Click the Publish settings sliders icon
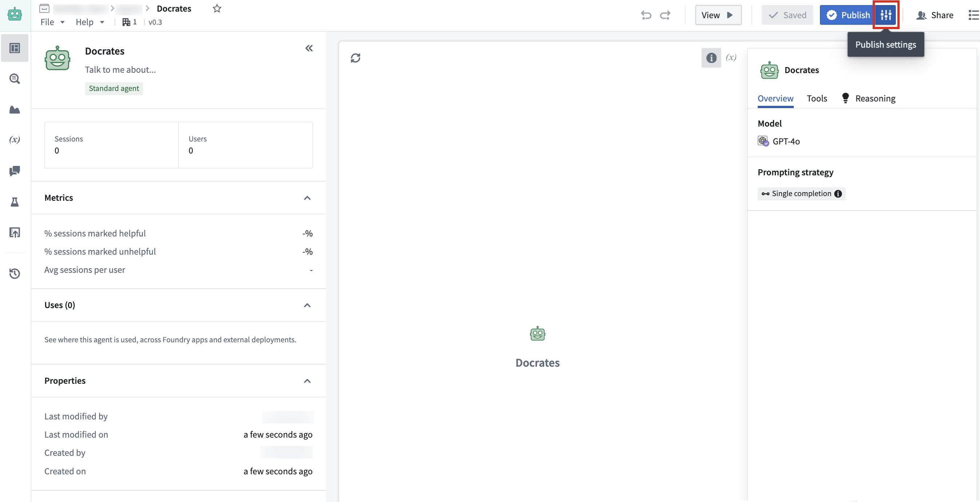 [886, 15]
